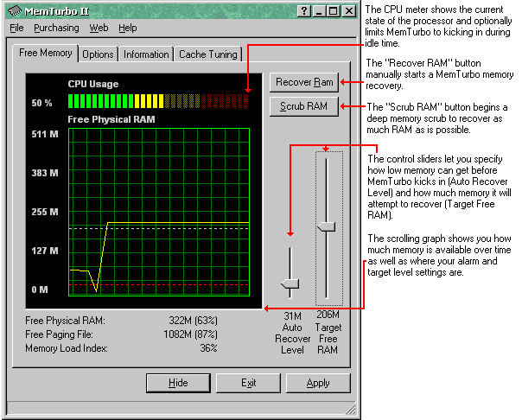Click the Apply button
The width and height of the screenshot is (522, 420).
pos(318,383)
